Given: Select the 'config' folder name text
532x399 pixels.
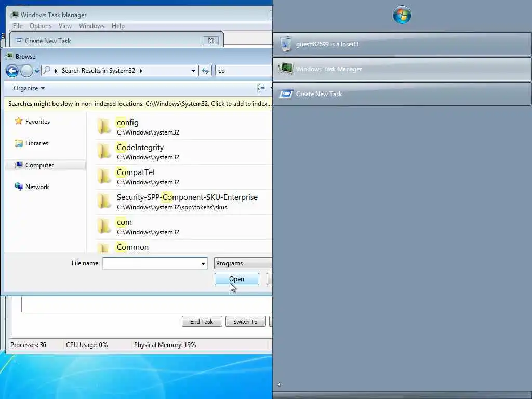Looking at the screenshot, I should coord(128,123).
